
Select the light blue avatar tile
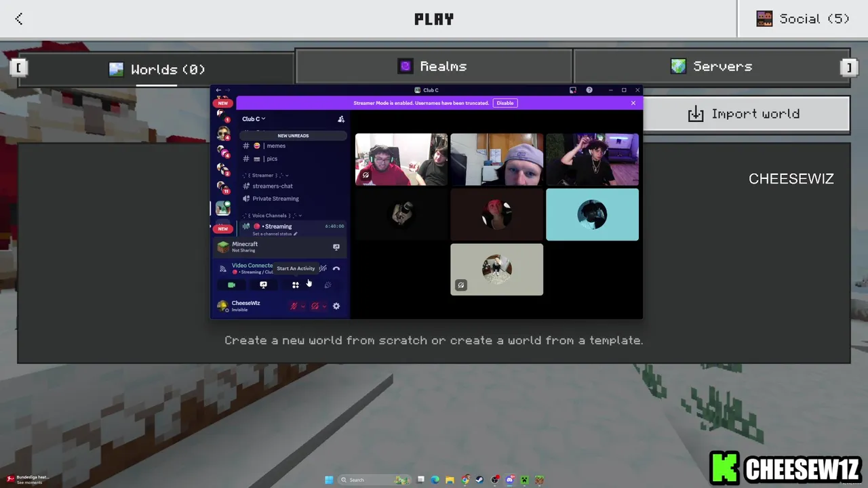coord(592,215)
